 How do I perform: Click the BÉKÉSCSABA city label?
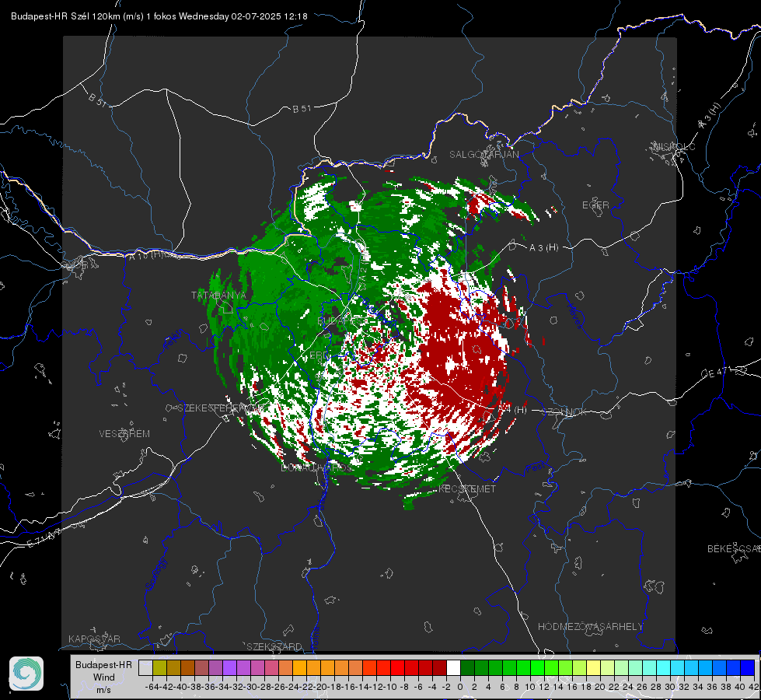coord(734,549)
